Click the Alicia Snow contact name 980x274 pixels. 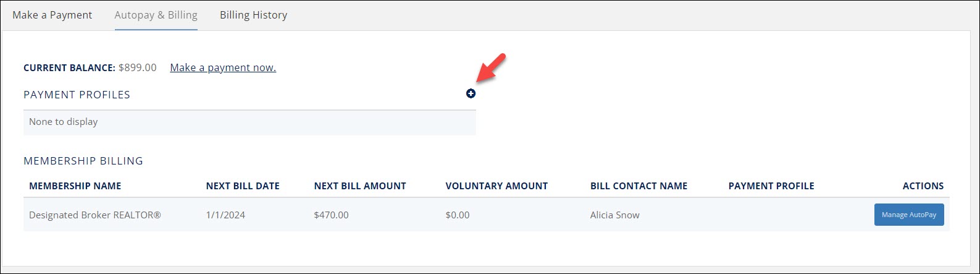point(614,215)
